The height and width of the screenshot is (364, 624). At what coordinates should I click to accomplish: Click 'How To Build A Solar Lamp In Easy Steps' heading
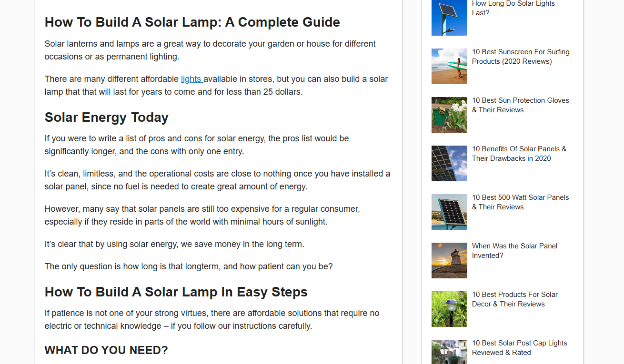point(176,292)
